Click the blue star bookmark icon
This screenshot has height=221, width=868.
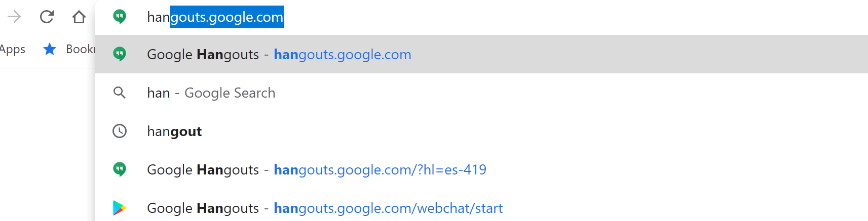tap(50, 49)
